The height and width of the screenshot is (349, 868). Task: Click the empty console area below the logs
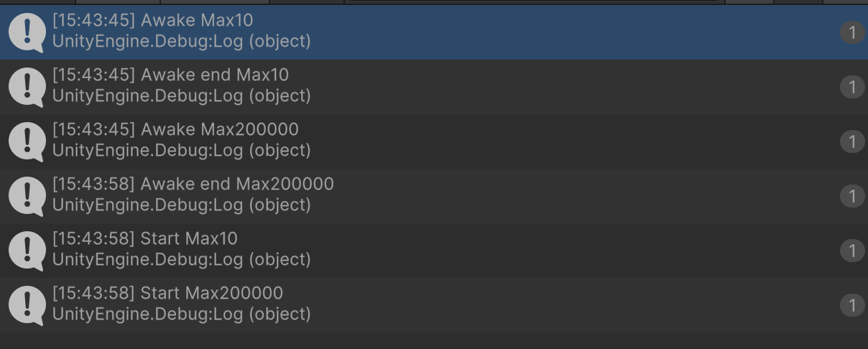(x=434, y=341)
